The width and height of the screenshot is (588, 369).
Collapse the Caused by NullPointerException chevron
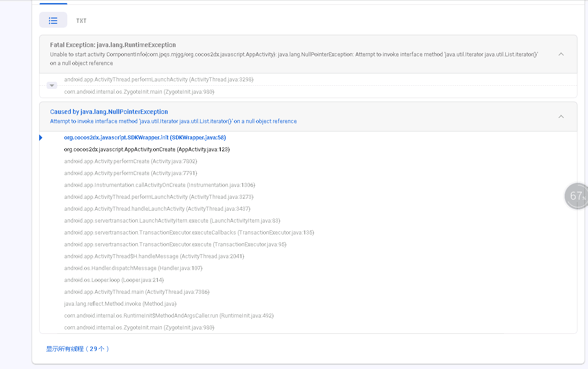coord(561,117)
